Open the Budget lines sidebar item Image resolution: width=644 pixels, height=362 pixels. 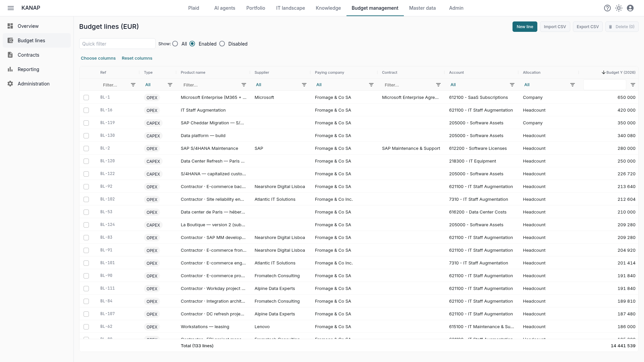[37, 41]
